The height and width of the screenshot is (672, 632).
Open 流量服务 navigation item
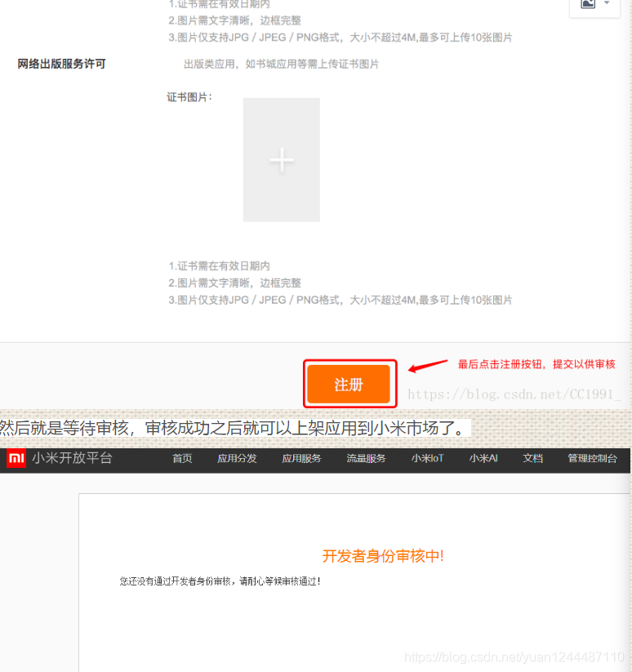(367, 459)
